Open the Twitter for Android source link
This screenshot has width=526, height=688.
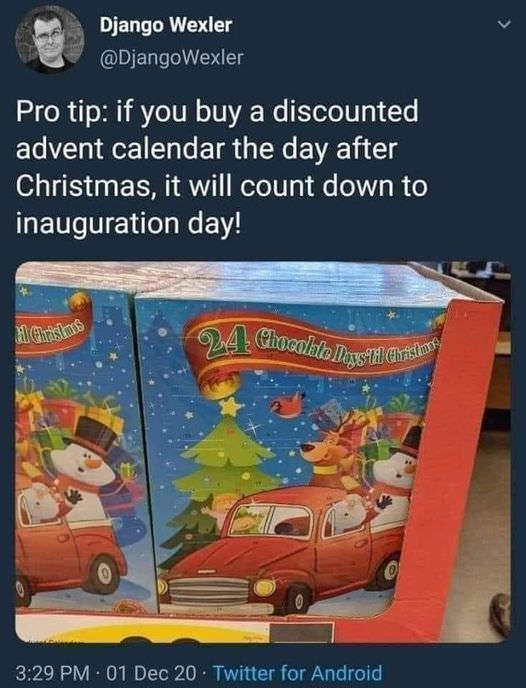tap(299, 672)
